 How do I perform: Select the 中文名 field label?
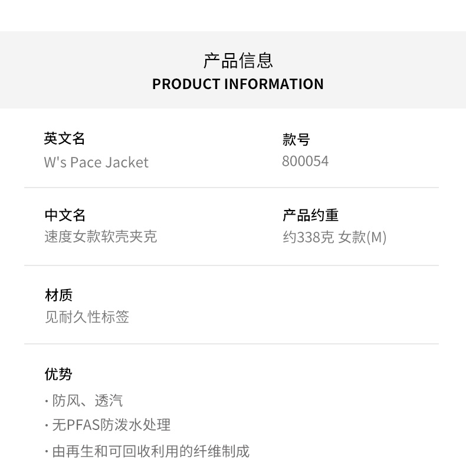65,215
